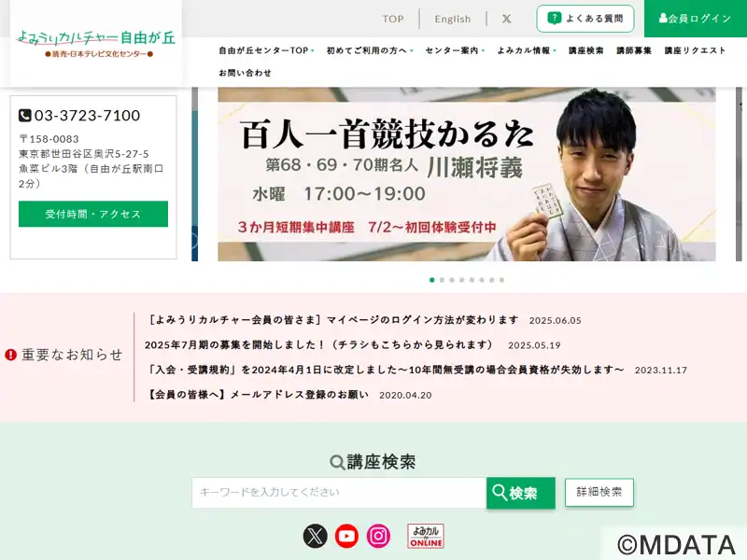
Task: Click the 受付時間・アクセス green button
Action: (93, 214)
